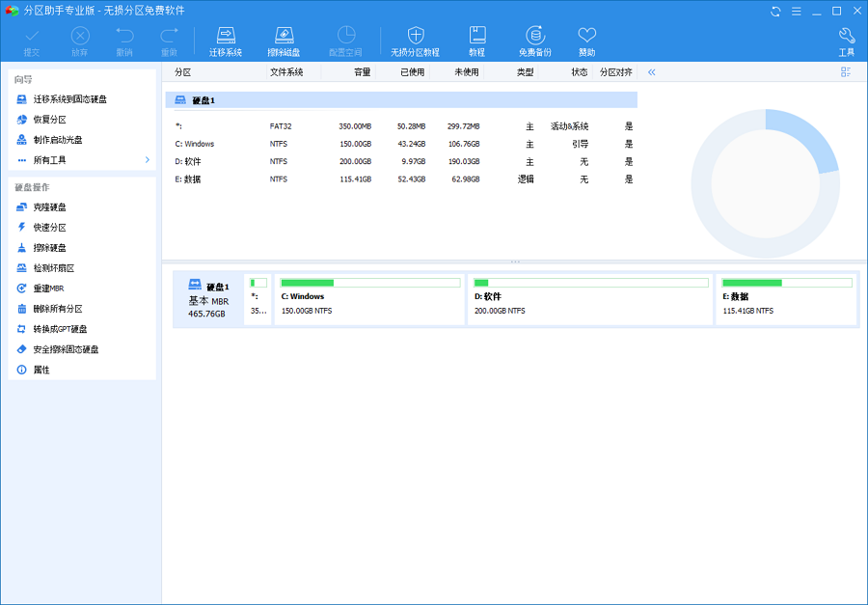Expand 所有工具 in the wizard panel
Screen dimensions: 868x605
[x=82, y=160]
